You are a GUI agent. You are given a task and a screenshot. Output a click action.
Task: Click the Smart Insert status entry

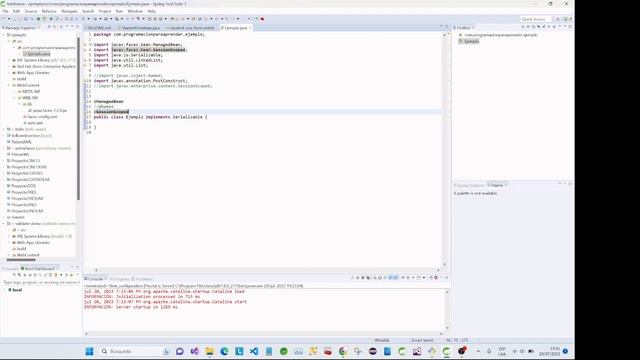(x=422, y=340)
